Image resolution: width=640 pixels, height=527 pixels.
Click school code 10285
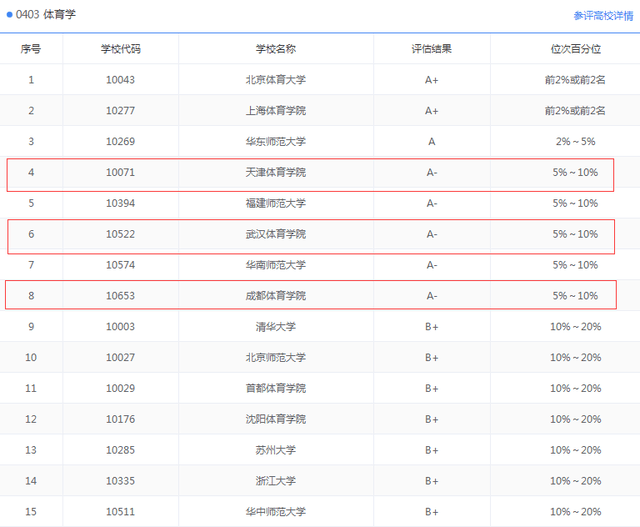[120, 450]
